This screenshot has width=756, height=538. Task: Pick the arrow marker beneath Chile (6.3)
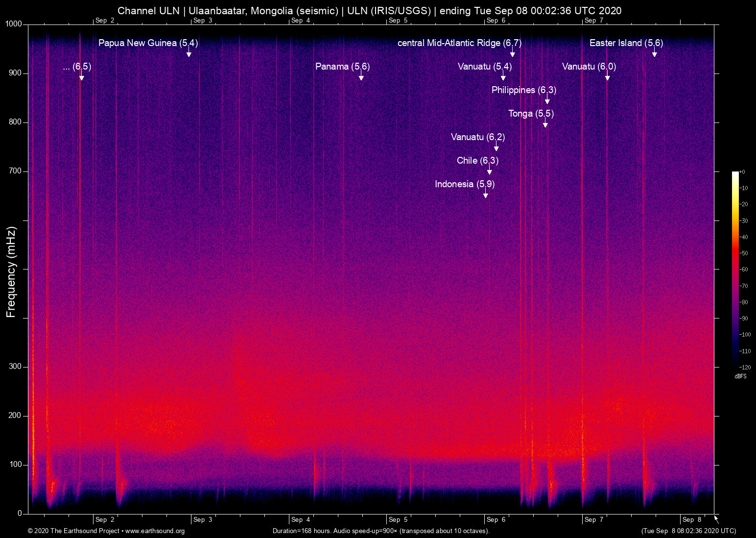pyautogui.click(x=489, y=171)
